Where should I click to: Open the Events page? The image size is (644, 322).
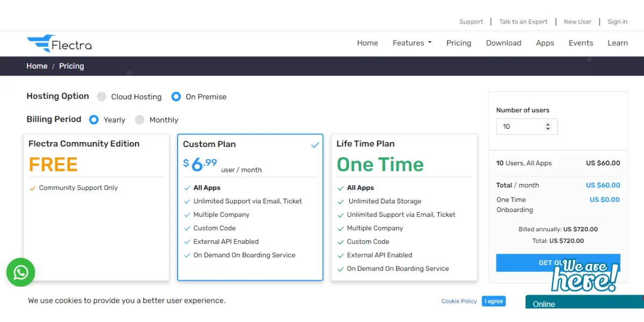coord(581,43)
